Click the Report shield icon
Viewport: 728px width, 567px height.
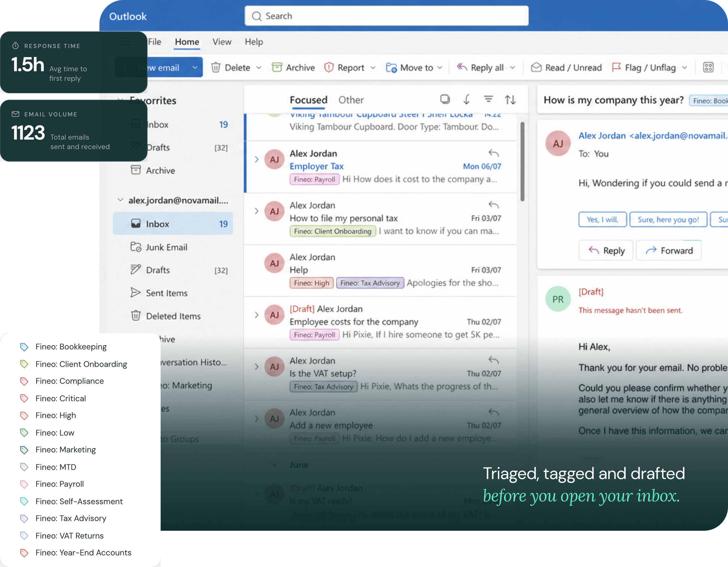[x=329, y=68]
